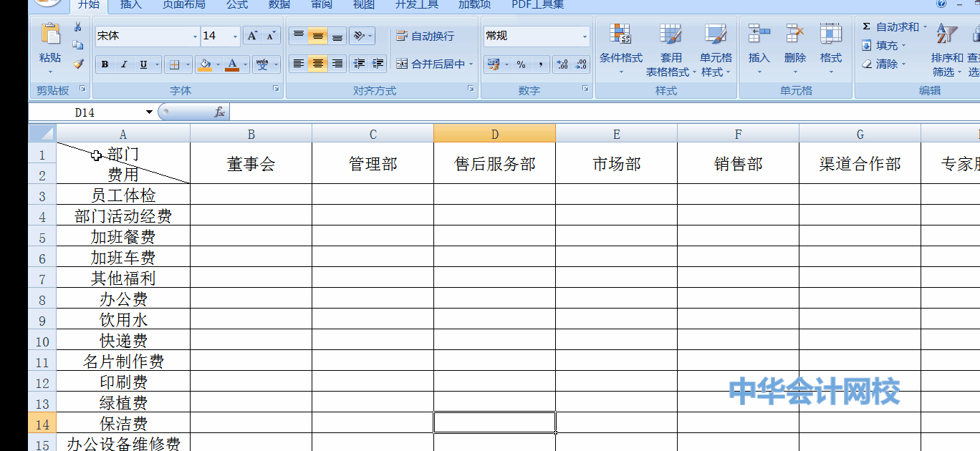The height and width of the screenshot is (451, 980).
Task: Click the phonetic guide (wén) icon
Action: (263, 64)
